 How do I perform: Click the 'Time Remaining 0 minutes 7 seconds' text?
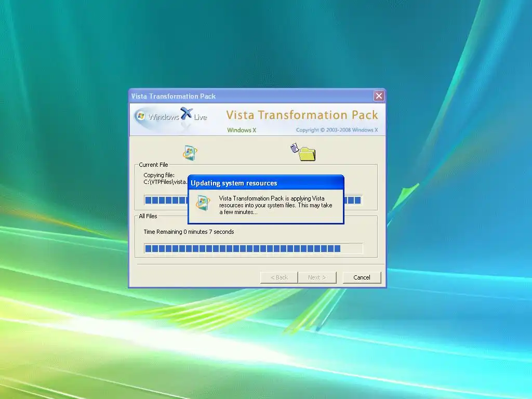click(x=189, y=232)
